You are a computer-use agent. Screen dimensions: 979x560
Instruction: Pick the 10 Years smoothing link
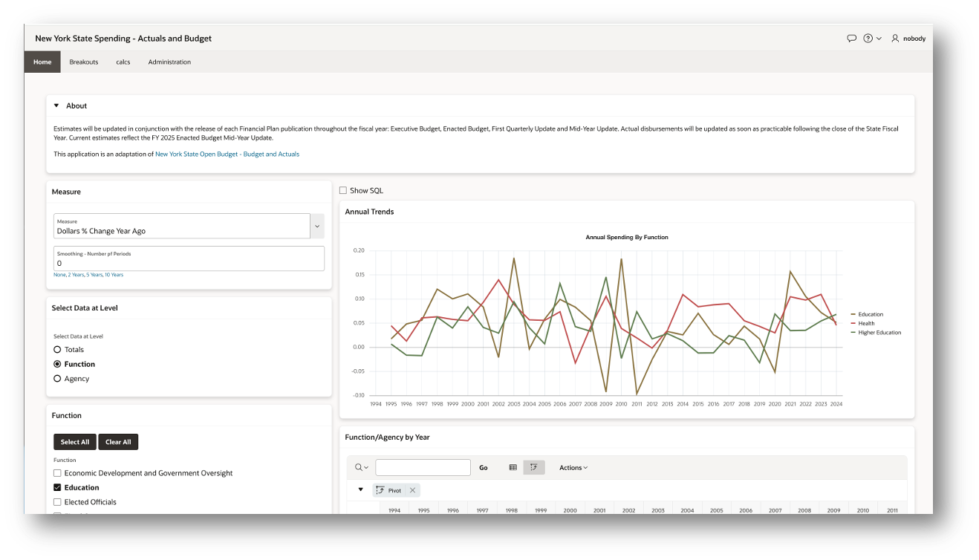tap(114, 275)
